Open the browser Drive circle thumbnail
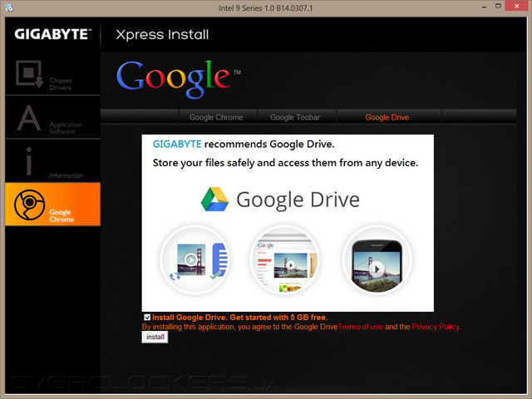Viewport: 532px width, 399px height. pyautogui.click(x=285, y=260)
